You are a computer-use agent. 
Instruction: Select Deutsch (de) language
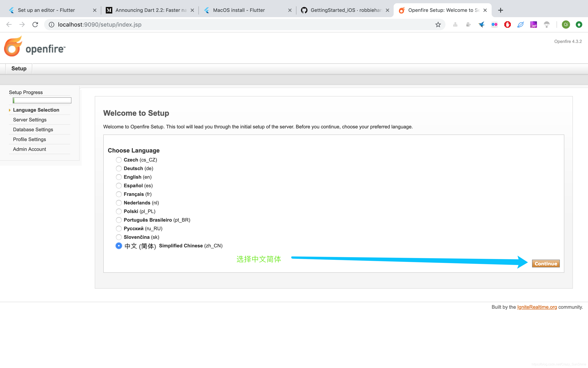click(x=119, y=168)
